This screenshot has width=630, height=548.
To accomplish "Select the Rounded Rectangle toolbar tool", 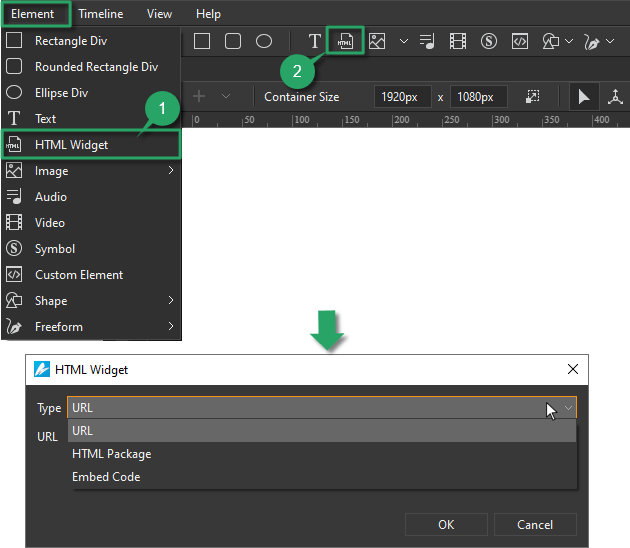I will click(x=233, y=41).
